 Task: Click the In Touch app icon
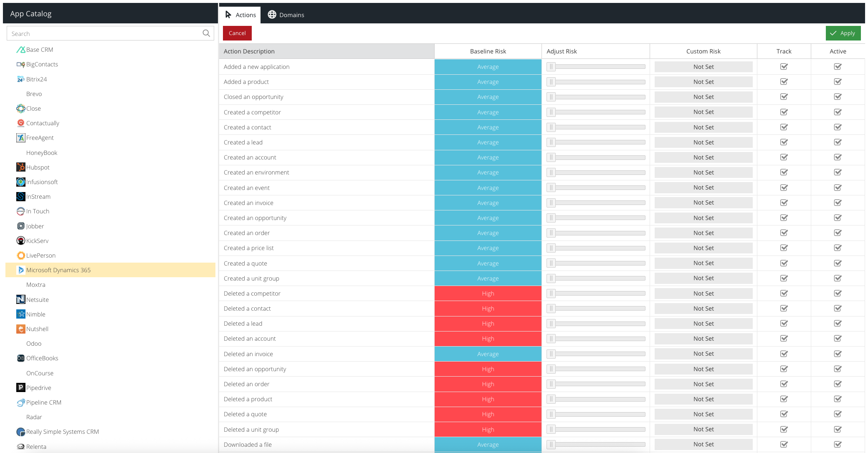pos(21,211)
